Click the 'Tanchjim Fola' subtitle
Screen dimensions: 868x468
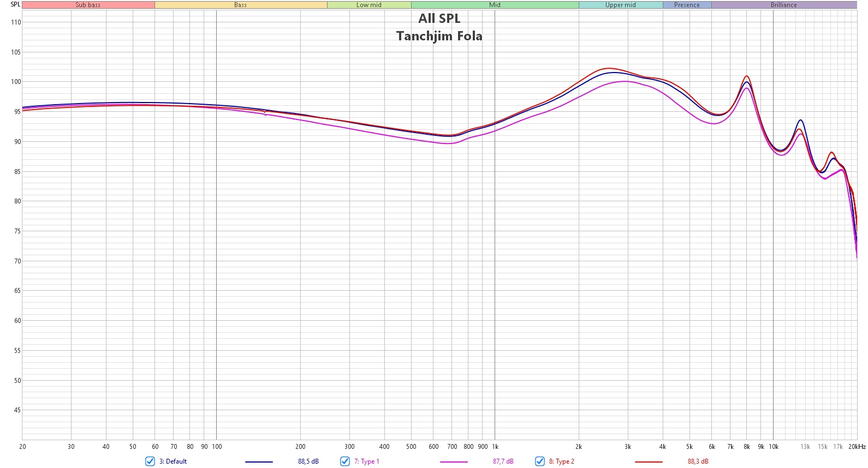coord(439,36)
